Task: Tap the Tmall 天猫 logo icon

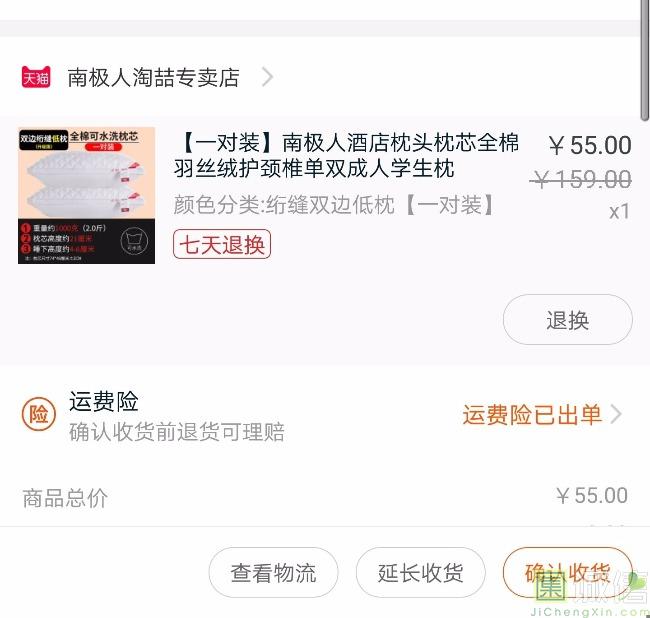Action: point(36,77)
